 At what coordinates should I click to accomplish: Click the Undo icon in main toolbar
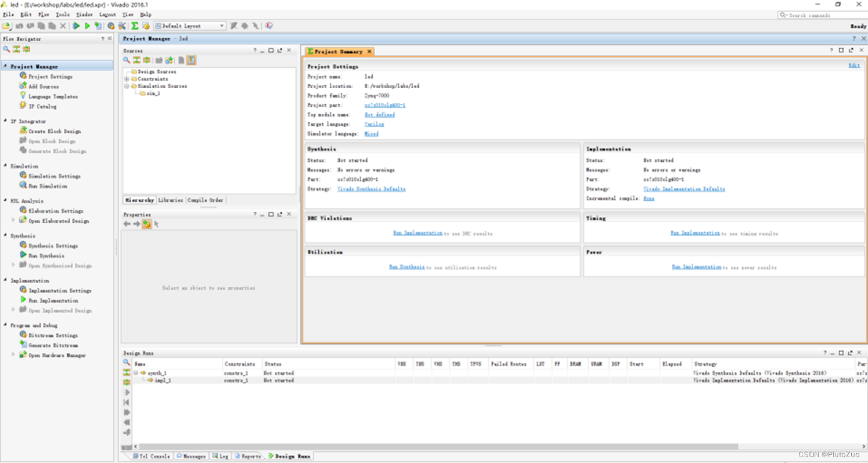click(19, 26)
